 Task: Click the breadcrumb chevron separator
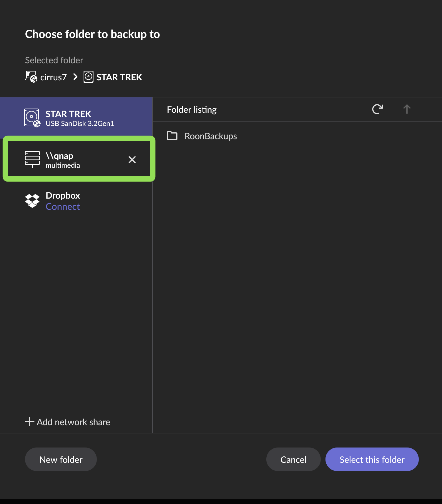coord(75,77)
